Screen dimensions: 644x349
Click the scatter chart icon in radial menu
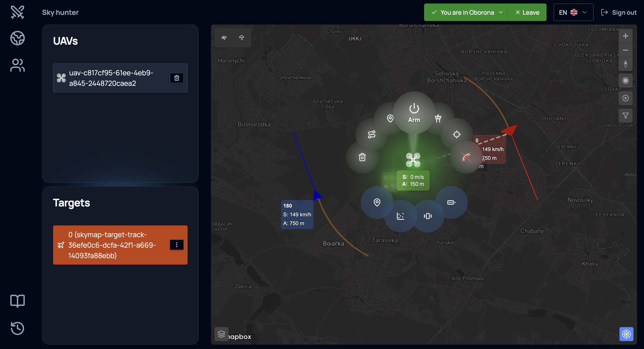coord(400,216)
